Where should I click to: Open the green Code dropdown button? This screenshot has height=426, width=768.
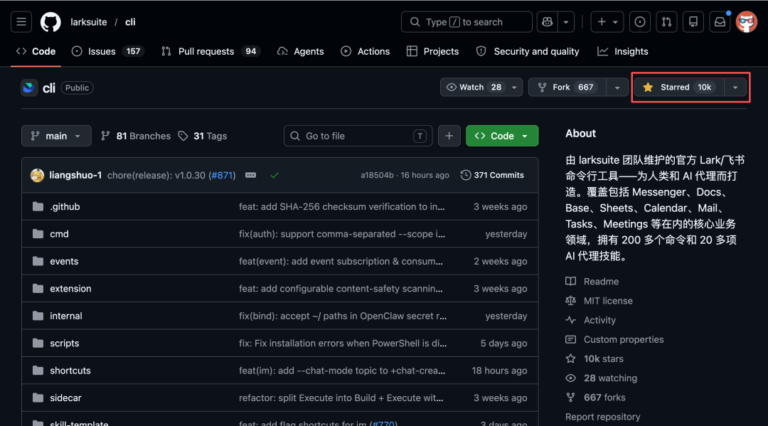[502, 136]
